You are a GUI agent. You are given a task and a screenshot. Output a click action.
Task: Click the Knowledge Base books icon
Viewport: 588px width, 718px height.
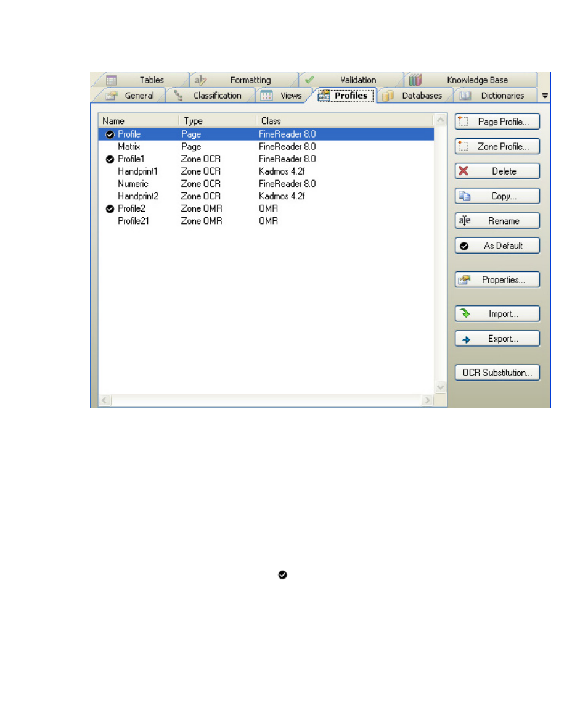tap(415, 80)
